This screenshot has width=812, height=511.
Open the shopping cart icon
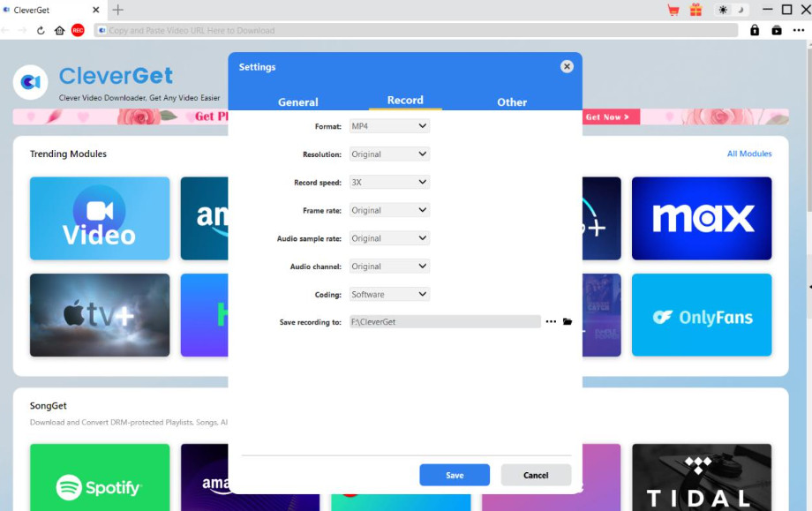click(673, 10)
